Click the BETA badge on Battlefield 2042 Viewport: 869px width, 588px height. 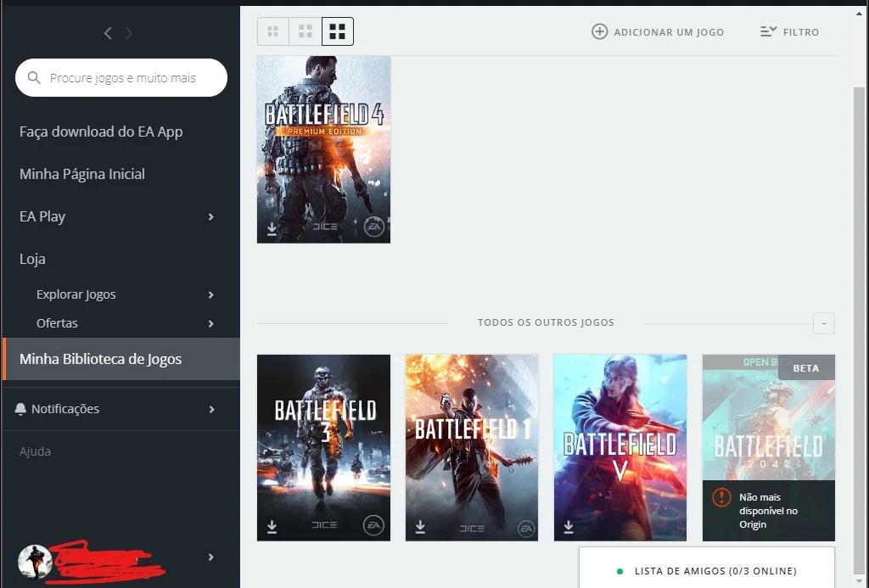click(x=806, y=368)
